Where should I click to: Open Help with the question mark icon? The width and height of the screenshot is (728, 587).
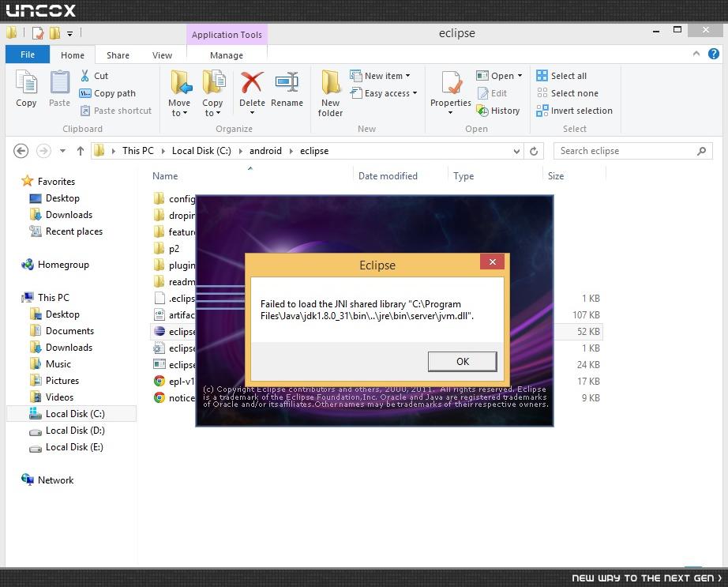(714, 54)
